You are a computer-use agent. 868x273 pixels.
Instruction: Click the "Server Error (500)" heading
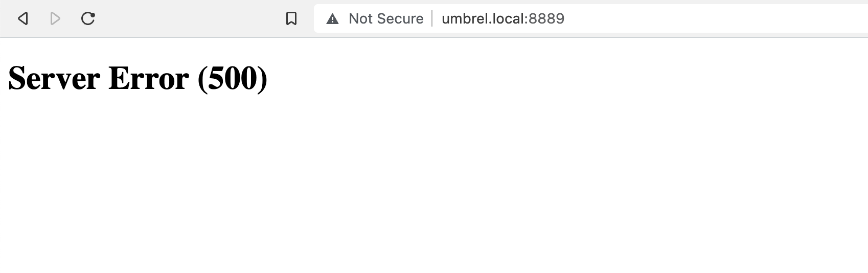138,78
